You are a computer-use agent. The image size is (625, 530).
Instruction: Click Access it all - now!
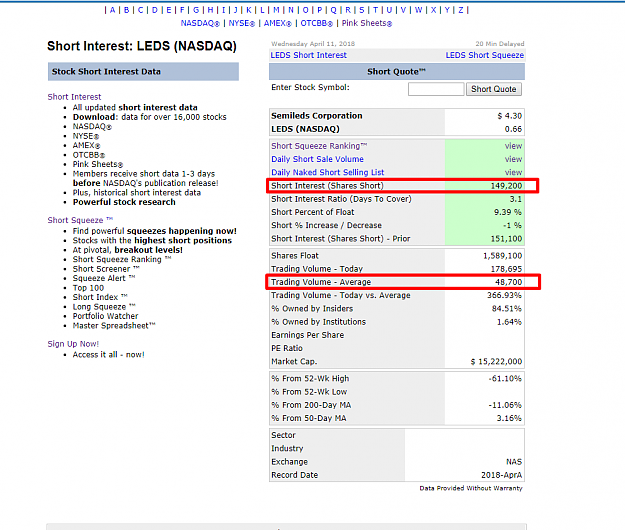(108, 355)
